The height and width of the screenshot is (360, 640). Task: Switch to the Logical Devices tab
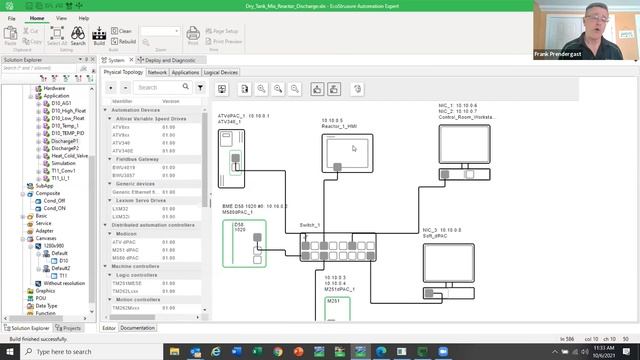pyautogui.click(x=220, y=72)
